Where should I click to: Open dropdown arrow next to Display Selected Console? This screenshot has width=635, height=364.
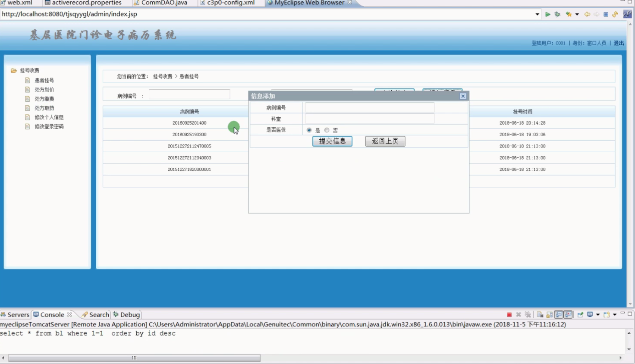pyautogui.click(x=597, y=315)
